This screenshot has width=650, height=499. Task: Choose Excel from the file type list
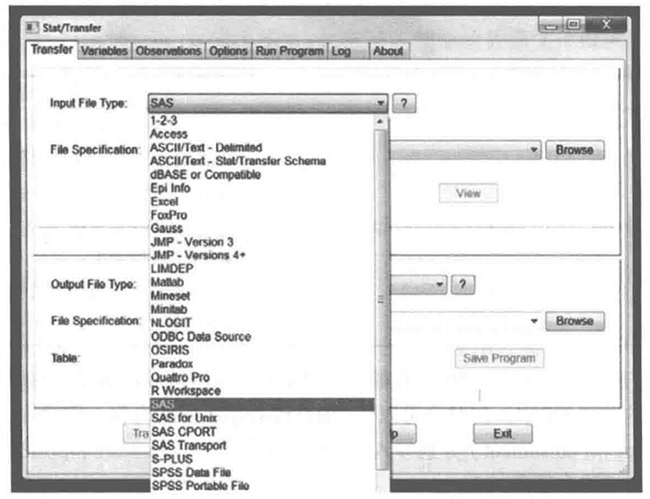click(x=164, y=202)
